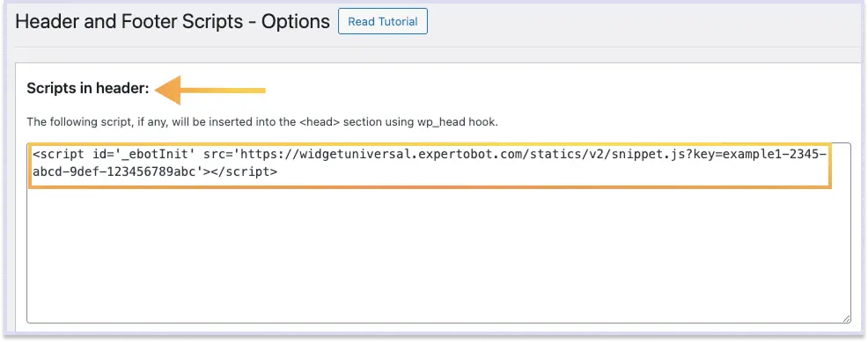The height and width of the screenshot is (342, 868).
Task: Grab the textarea resize handle corner
Action: point(846,318)
